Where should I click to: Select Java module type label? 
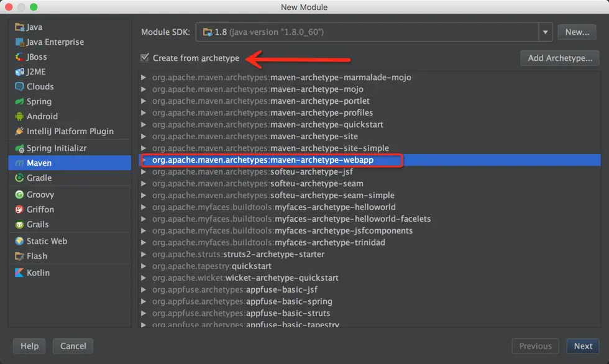click(34, 27)
